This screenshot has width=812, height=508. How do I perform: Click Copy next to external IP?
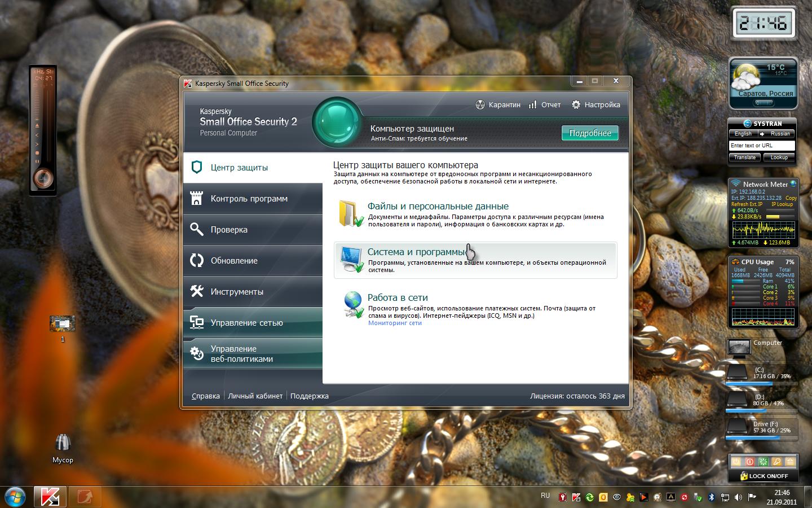click(791, 198)
